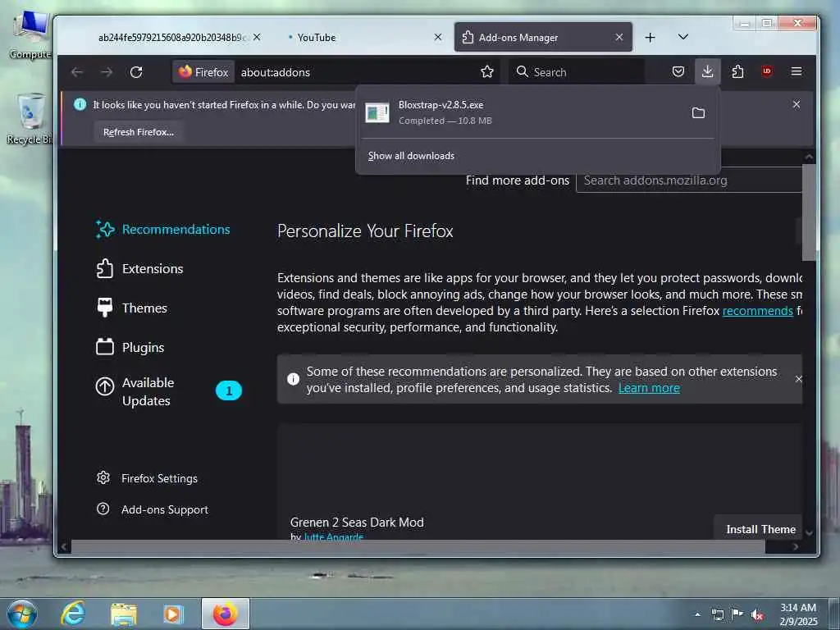This screenshot has height=630, width=840.
Task: Reload the page with the refresh icon
Action: 136,72
